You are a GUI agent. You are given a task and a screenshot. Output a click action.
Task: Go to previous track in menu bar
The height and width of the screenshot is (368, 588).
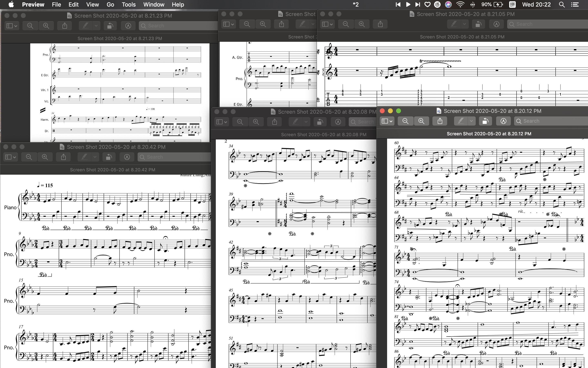(x=398, y=4)
